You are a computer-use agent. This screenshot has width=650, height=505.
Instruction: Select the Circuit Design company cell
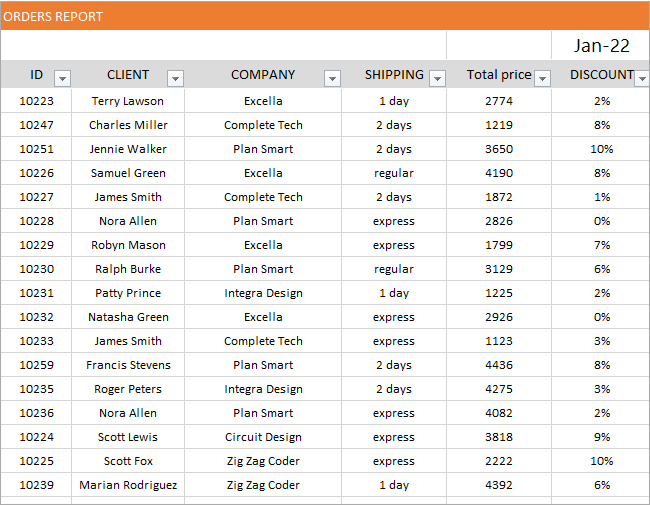pyautogui.click(x=263, y=437)
